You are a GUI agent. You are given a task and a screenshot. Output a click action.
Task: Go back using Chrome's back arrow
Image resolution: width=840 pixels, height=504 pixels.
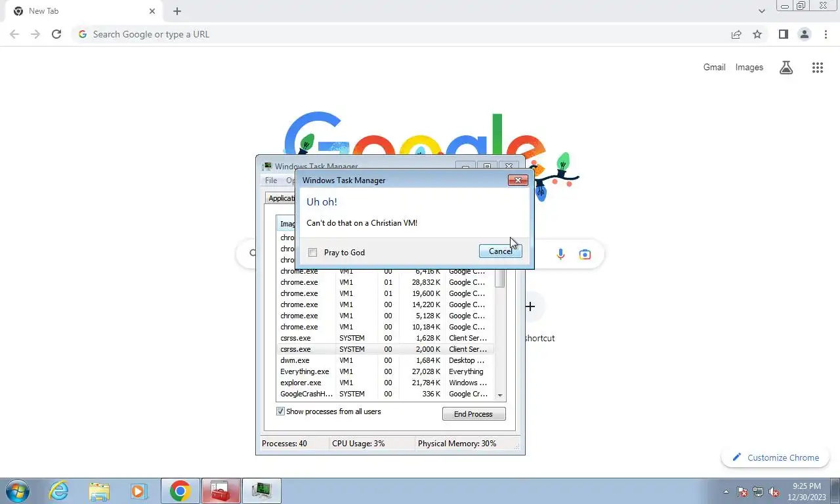(14, 34)
